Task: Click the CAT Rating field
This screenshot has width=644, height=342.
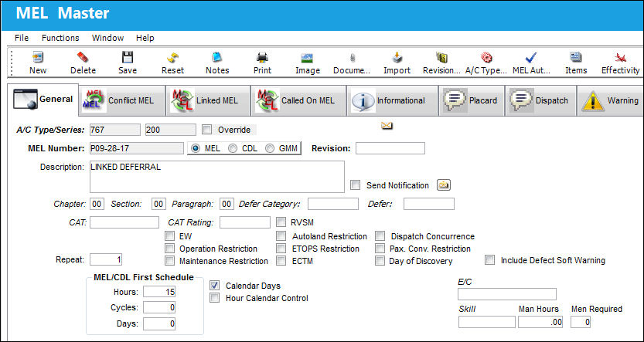Action: (245, 222)
